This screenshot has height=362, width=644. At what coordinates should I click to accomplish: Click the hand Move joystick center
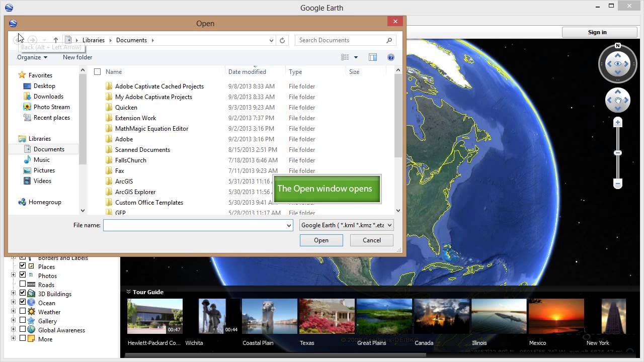tap(618, 100)
